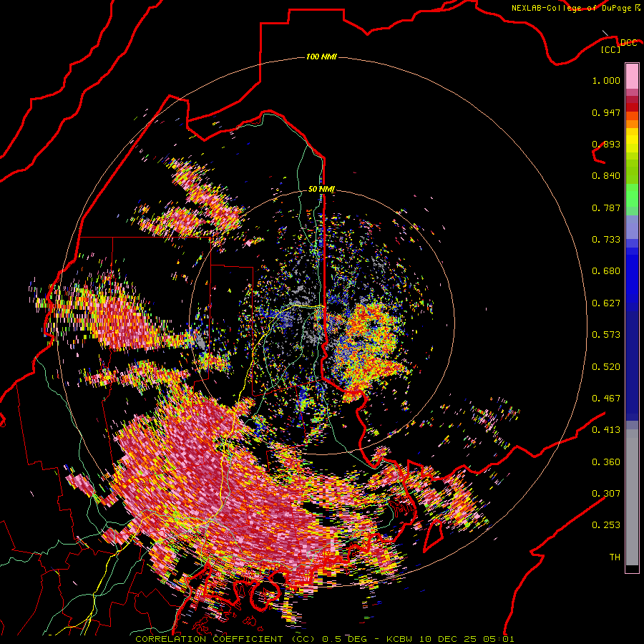644x644 pixels.
Task: Pick the bright light-green color bar segment
Action: coord(632,195)
